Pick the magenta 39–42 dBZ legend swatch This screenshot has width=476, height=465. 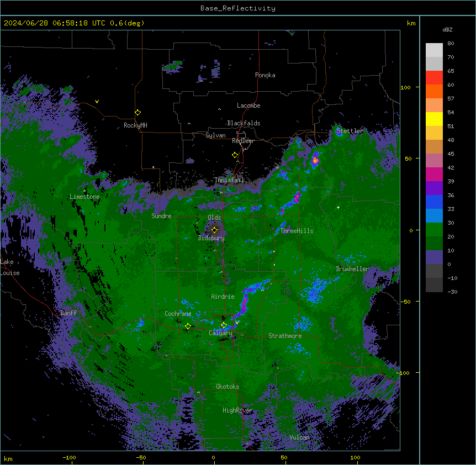coord(434,174)
